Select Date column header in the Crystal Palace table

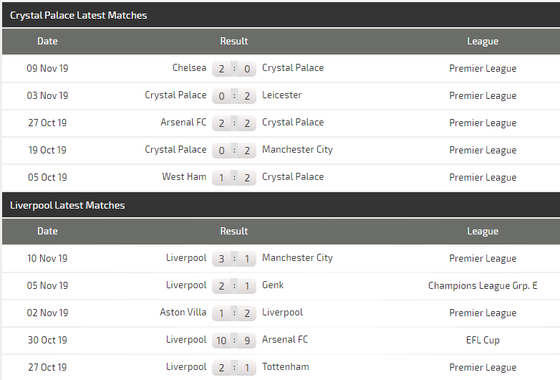coord(47,41)
